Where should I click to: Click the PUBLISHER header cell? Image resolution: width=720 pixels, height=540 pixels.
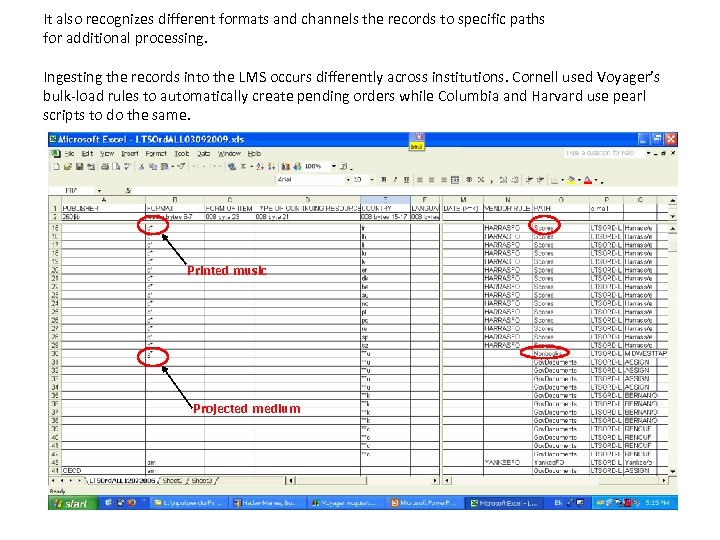pyautogui.click(x=103, y=208)
